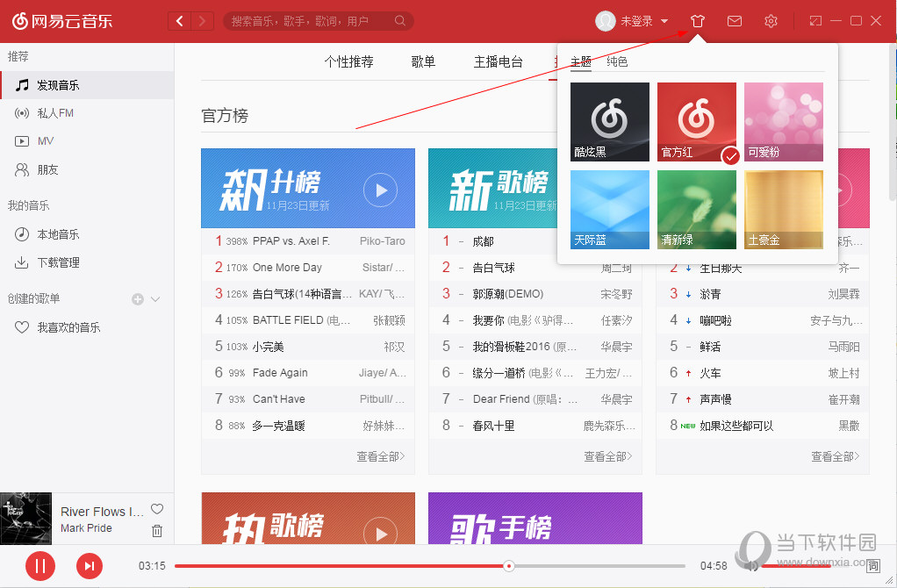
Task: Open 下载管理 in the sidebar
Action: (87, 262)
